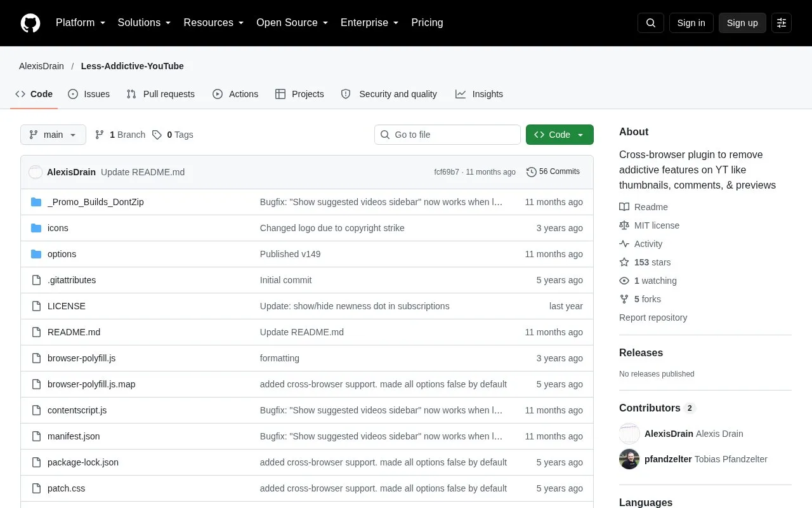Click the options folder icon

(36, 254)
